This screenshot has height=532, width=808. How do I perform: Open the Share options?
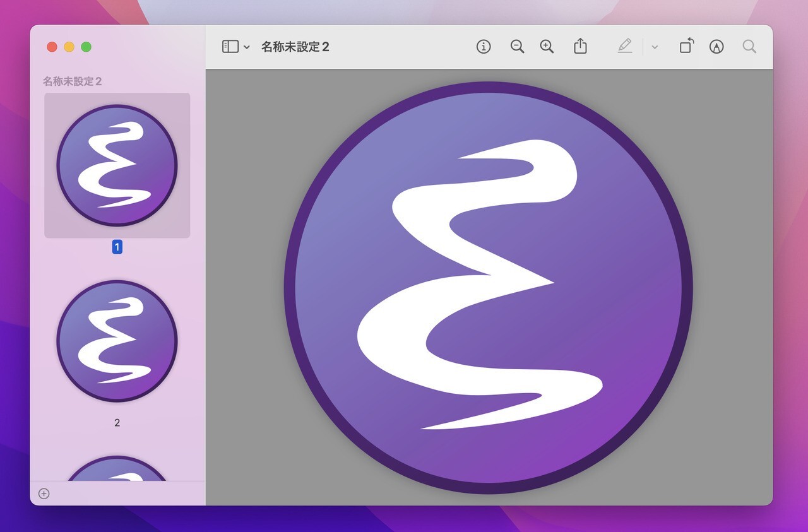[x=580, y=46]
